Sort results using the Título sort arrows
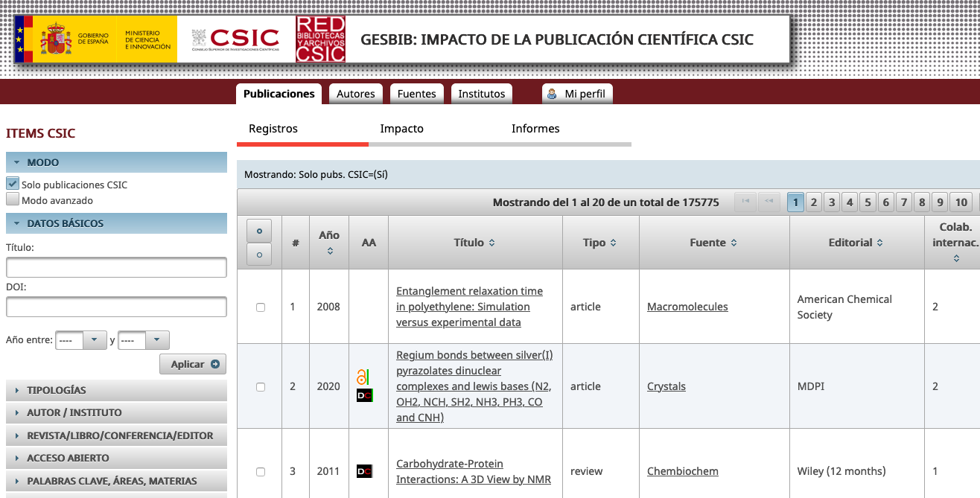The width and height of the screenshot is (980, 498). [x=490, y=242]
